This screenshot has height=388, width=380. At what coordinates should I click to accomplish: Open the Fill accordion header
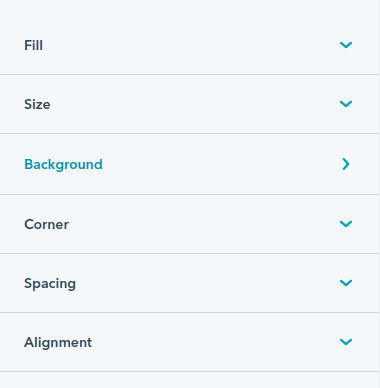click(x=189, y=45)
